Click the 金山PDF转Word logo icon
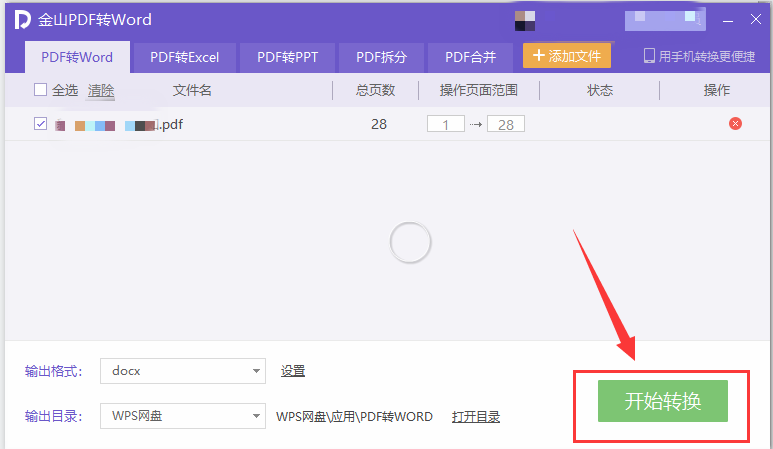 [x=23, y=20]
